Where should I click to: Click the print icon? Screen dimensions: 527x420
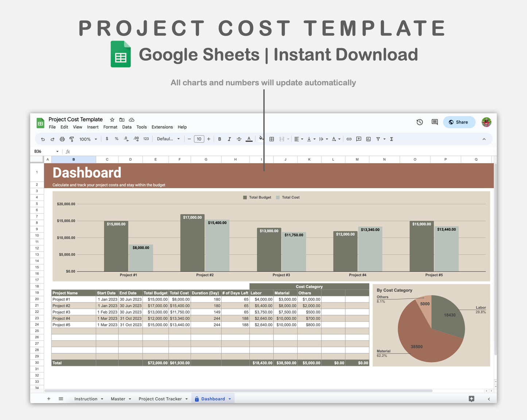[62, 139]
